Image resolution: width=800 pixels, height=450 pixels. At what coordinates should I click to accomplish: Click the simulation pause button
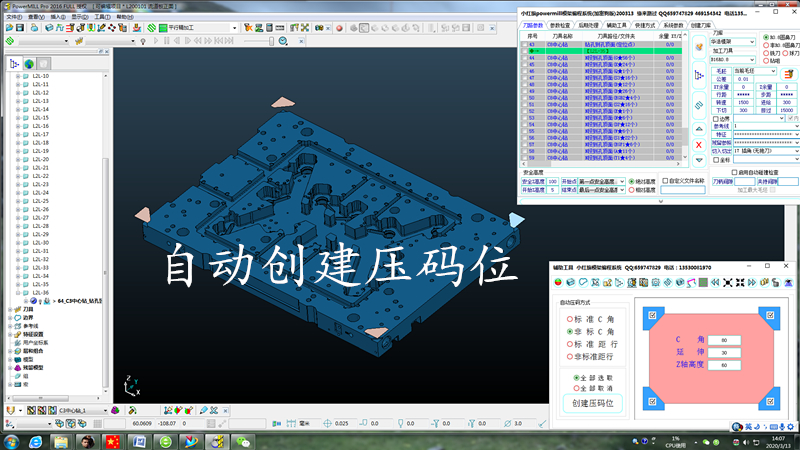pyautogui.click(x=167, y=41)
